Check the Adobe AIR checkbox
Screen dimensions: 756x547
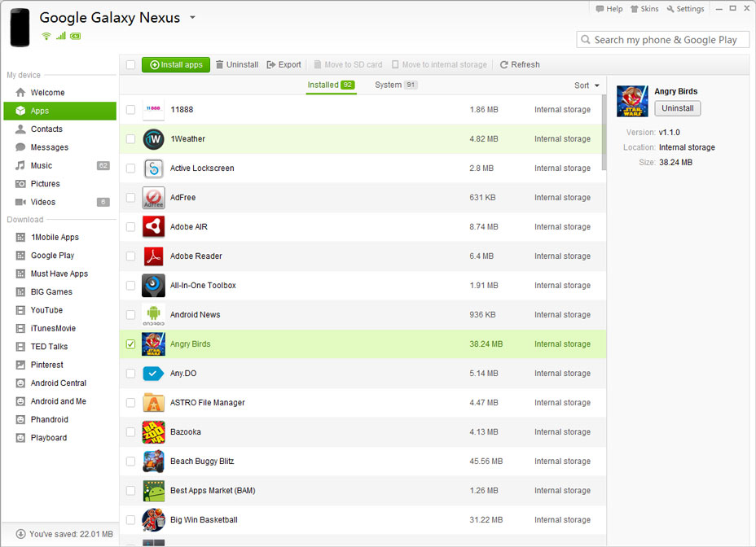coord(130,227)
